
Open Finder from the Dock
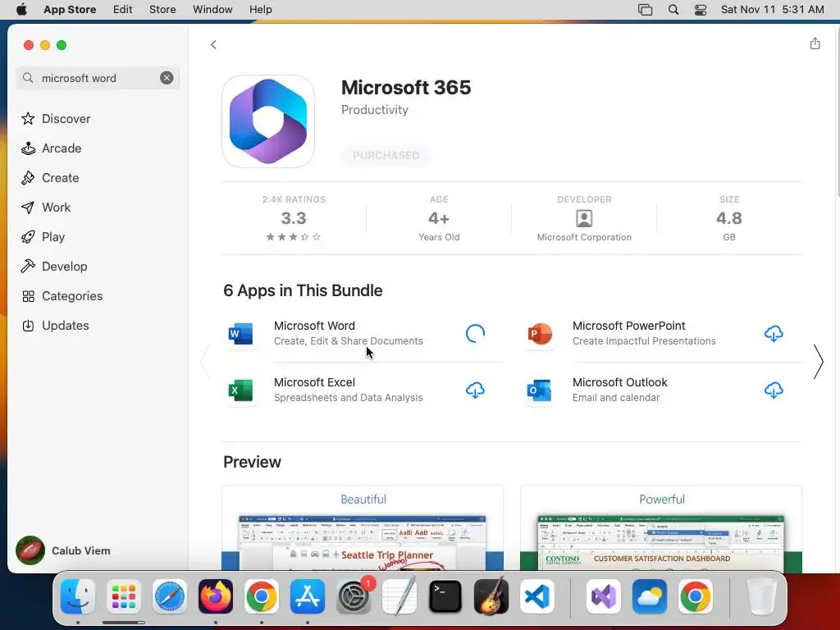point(78,596)
